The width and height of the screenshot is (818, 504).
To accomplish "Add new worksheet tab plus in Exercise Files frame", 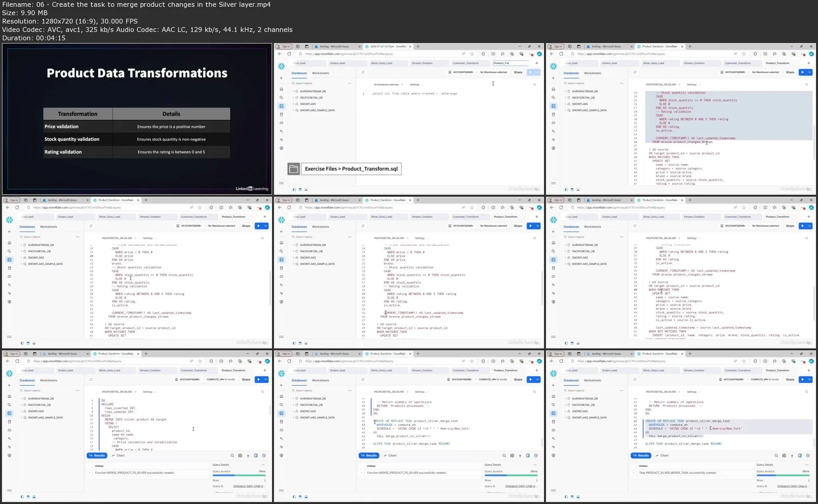I will point(537,63).
